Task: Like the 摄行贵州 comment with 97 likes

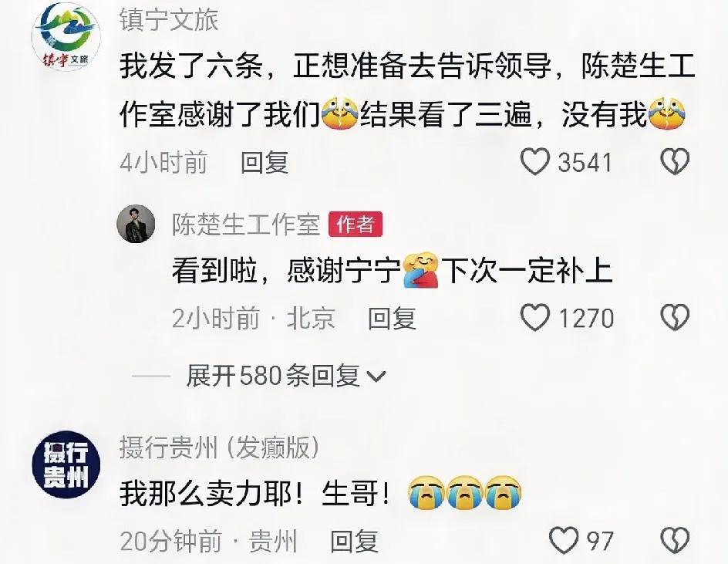Action: pos(564,540)
